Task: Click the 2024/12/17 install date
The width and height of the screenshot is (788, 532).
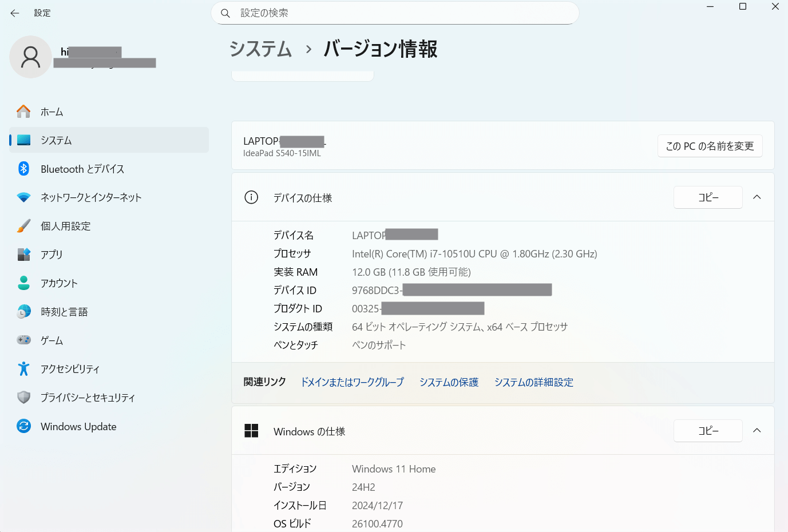Action: point(377,506)
